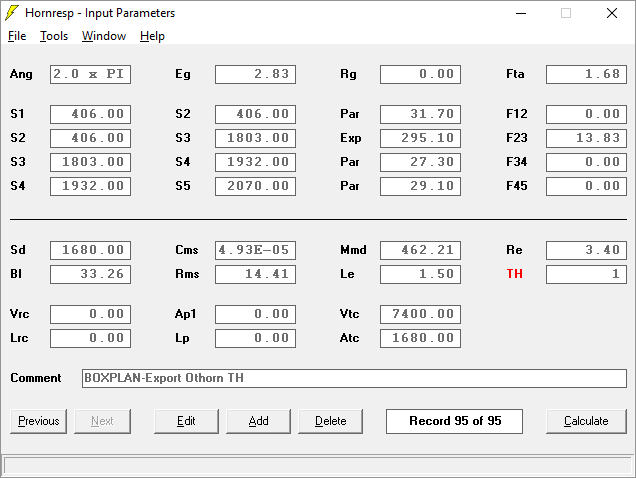Select the F23 field with 13.83
Image resolution: width=636 pixels, height=478 pixels.
pyautogui.click(x=587, y=138)
